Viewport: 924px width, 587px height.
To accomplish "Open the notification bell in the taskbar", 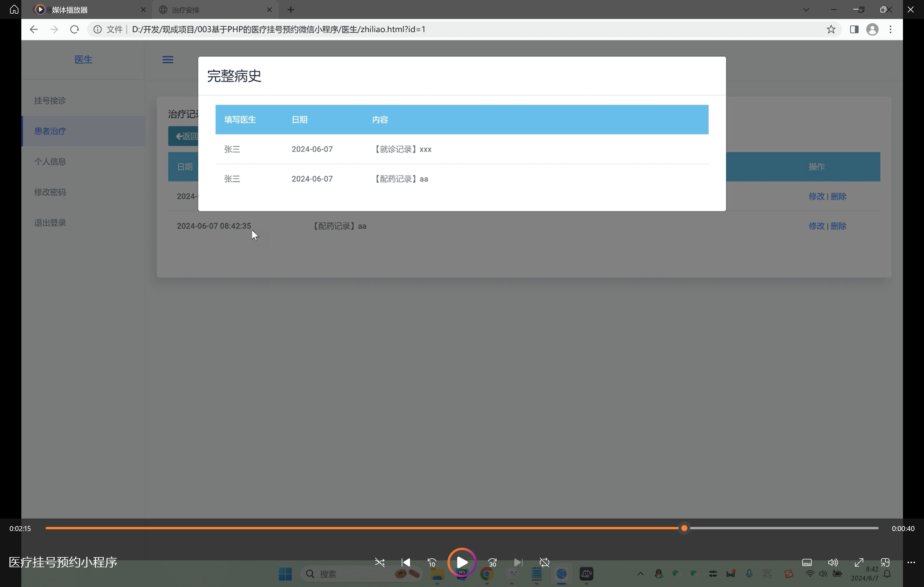I will [x=887, y=574].
